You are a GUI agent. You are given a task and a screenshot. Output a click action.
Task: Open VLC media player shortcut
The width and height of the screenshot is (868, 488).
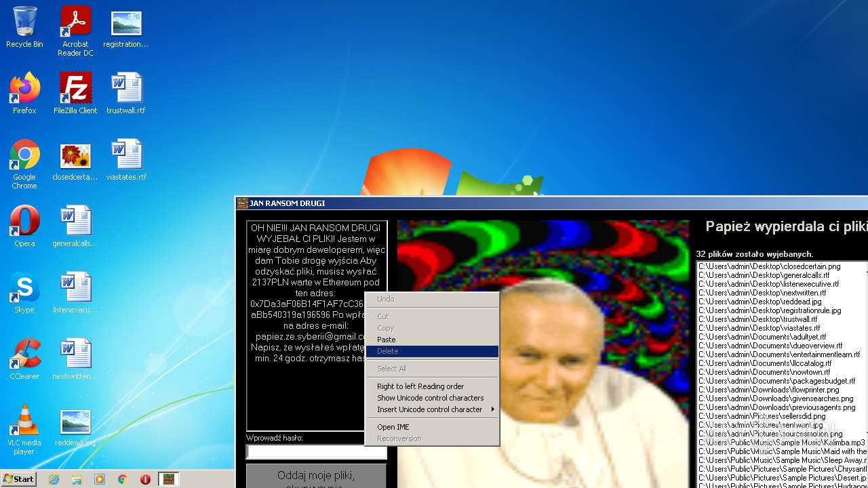[24, 430]
